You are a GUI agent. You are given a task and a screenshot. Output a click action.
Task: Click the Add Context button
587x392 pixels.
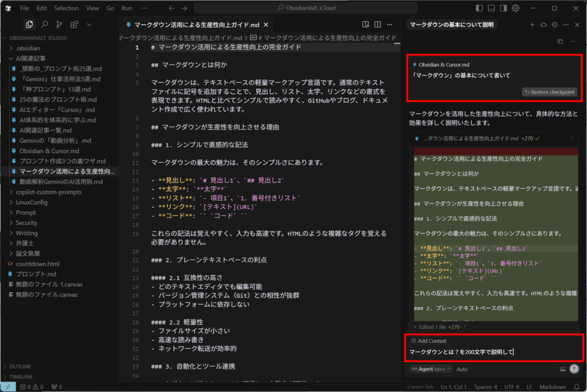pos(429,340)
